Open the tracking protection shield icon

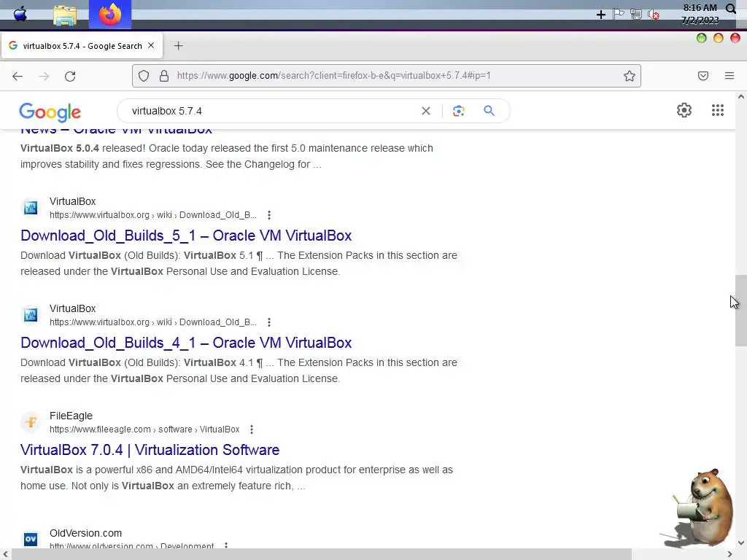click(144, 76)
